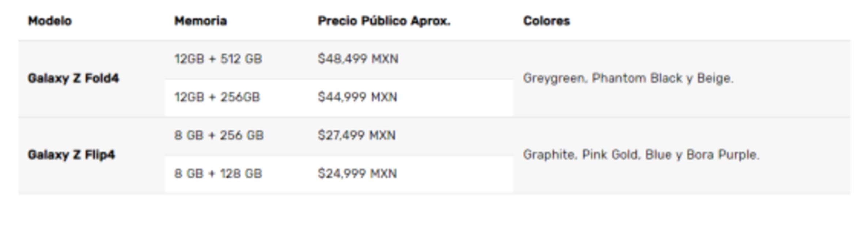Click the Memoria column header
This screenshot has height=227, width=868.
point(200,21)
